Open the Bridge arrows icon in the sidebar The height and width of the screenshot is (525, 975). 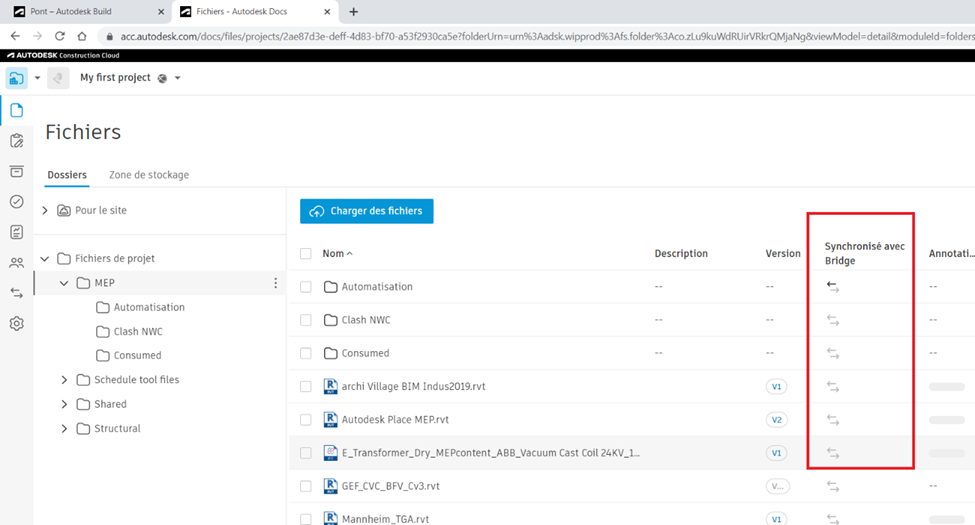pos(17,293)
